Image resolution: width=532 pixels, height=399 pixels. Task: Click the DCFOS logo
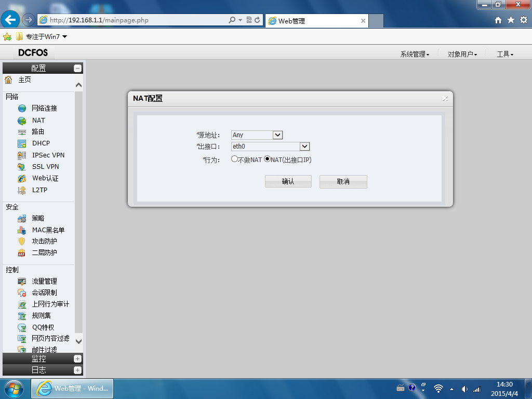[x=33, y=52]
